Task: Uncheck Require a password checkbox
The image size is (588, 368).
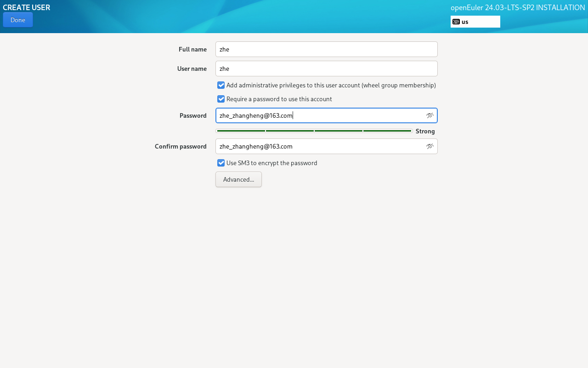Action: pyautogui.click(x=221, y=99)
